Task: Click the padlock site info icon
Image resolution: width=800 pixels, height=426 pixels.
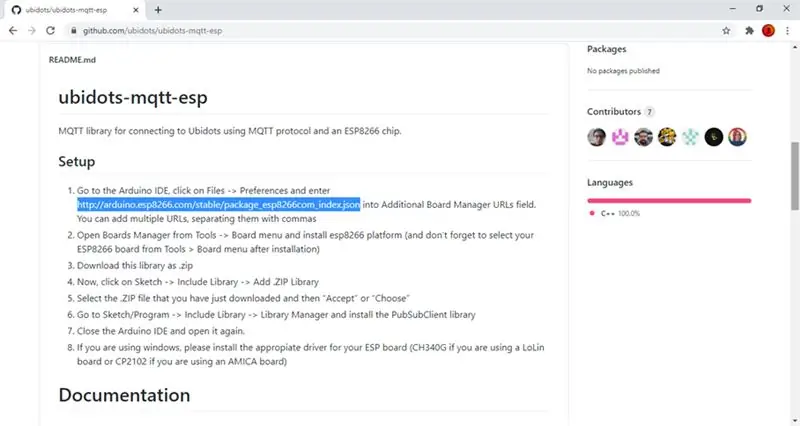Action: (x=74, y=31)
